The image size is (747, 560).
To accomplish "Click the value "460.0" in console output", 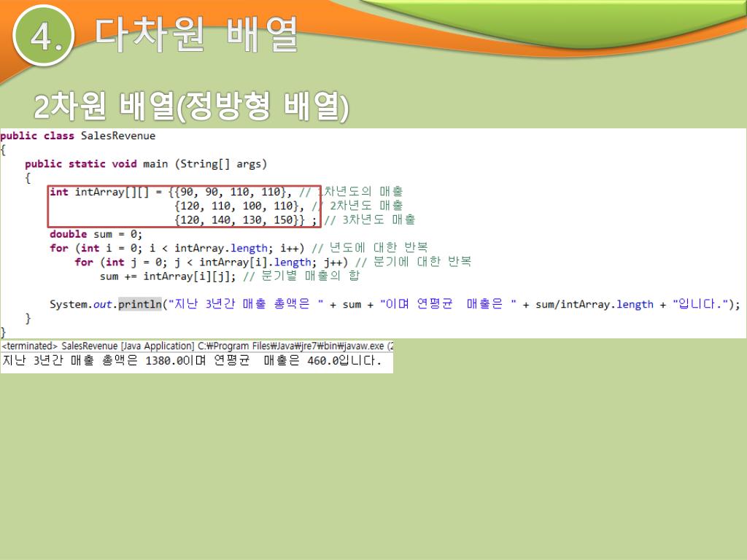I will click(x=323, y=361).
